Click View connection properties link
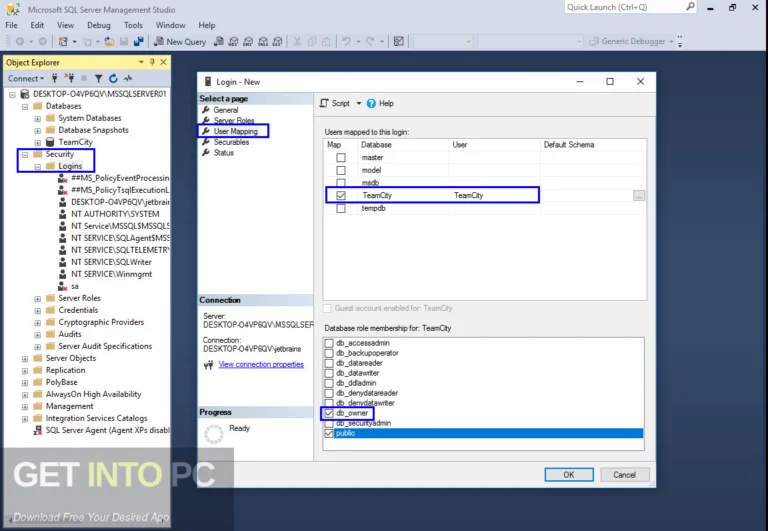 (x=261, y=364)
